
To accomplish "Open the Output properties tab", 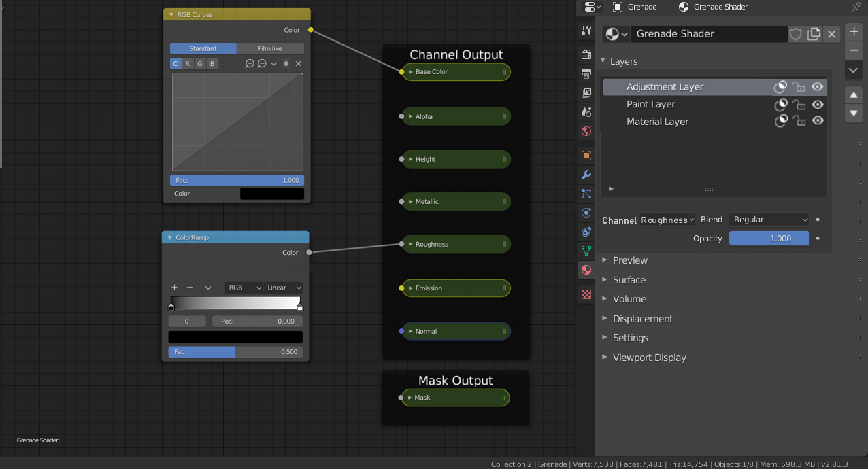I will point(586,73).
